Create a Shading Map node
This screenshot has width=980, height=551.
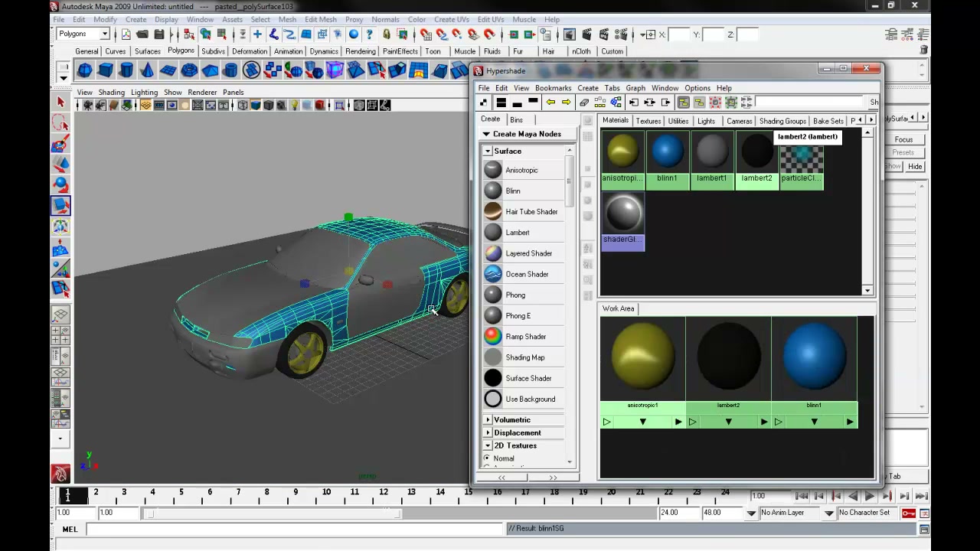pos(524,357)
